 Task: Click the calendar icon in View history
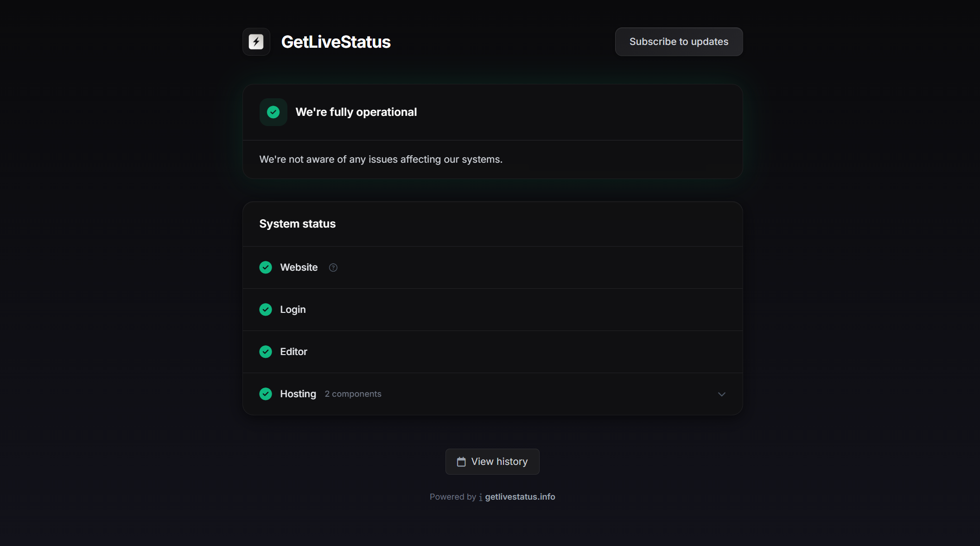tap(461, 462)
